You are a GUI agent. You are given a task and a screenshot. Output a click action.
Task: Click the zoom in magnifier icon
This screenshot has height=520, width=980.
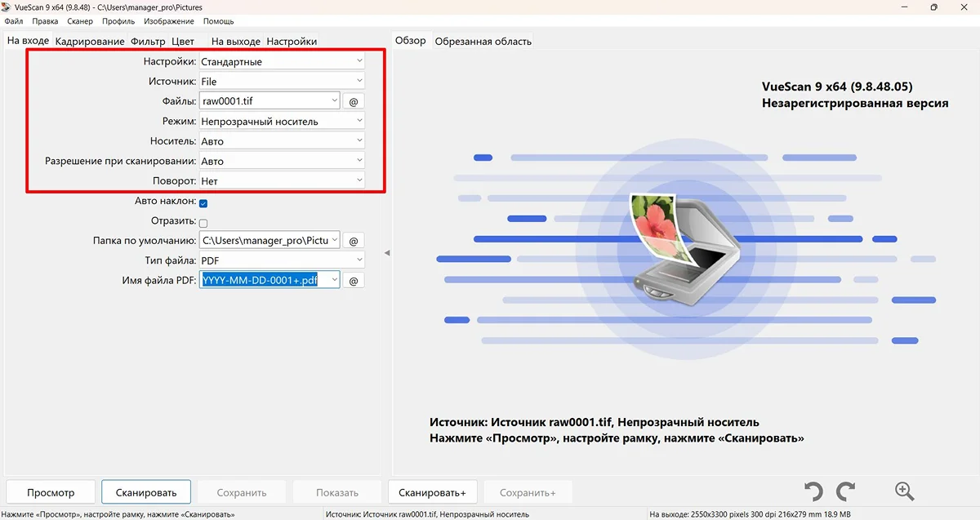tap(904, 491)
